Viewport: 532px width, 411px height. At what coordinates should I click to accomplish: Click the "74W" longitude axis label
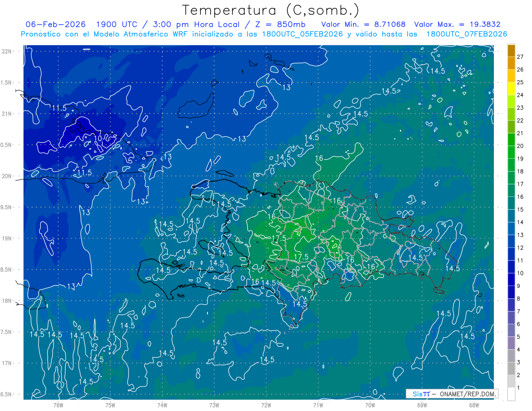pyautogui.click(x=162, y=405)
